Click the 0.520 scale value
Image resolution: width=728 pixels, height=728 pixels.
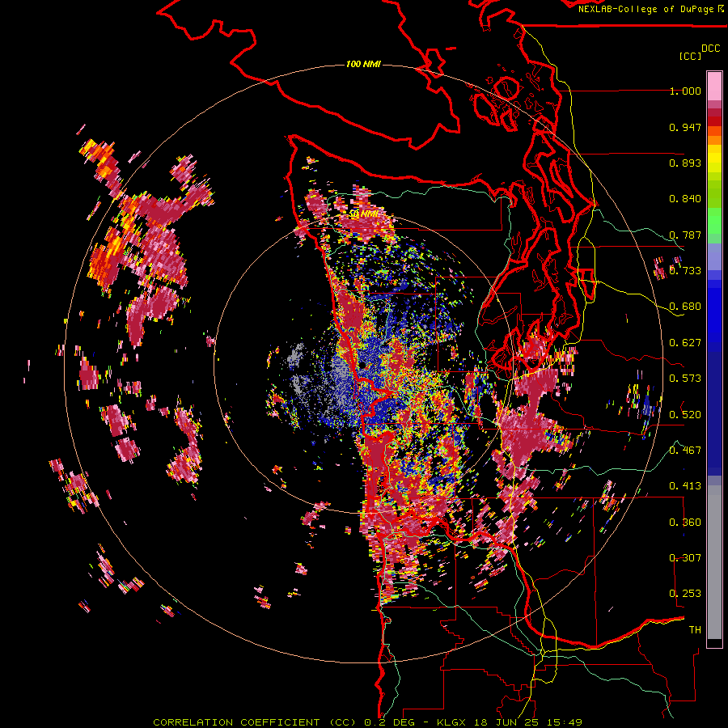click(685, 415)
